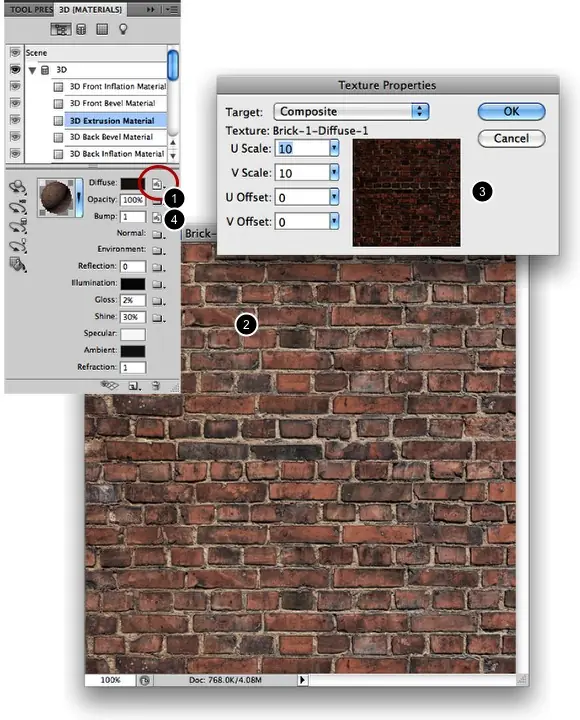Select 3D Back Bevel Material in the list
This screenshot has width=580, height=720.
pyautogui.click(x=111, y=137)
